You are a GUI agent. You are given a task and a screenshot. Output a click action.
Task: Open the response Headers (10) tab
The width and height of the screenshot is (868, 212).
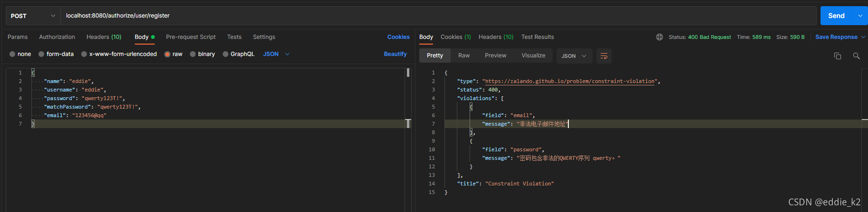496,37
